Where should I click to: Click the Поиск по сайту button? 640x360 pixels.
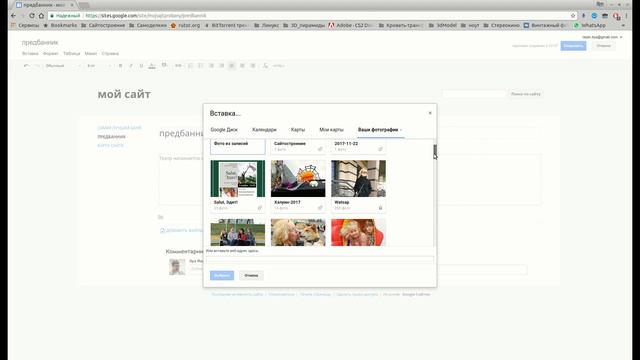[525, 94]
